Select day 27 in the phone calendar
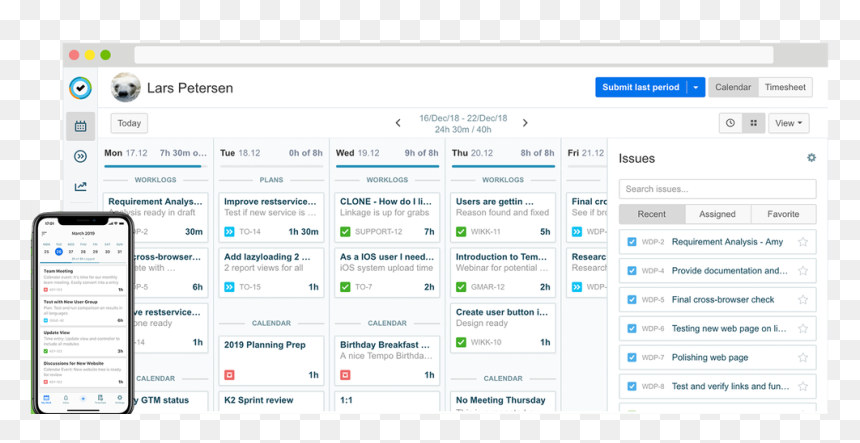Viewport: 860px width, 443px height. coord(71,252)
